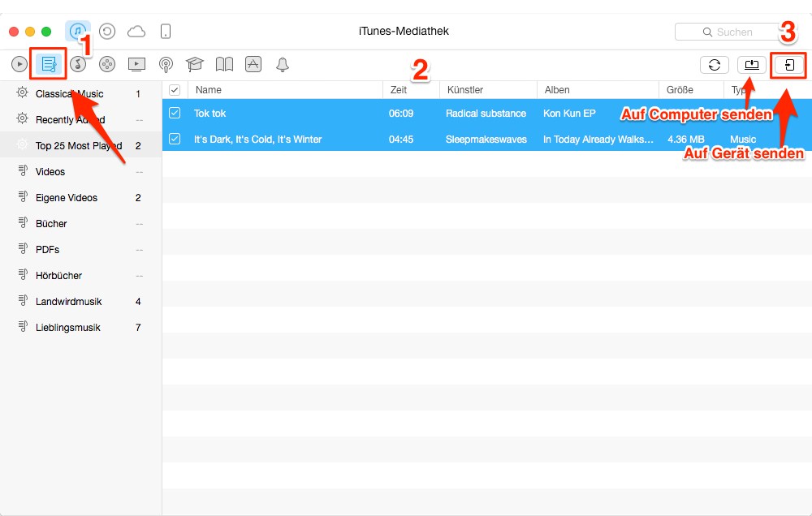This screenshot has width=812, height=516.
Task: Select the iTunes U graduation cap icon
Action: click(195, 64)
